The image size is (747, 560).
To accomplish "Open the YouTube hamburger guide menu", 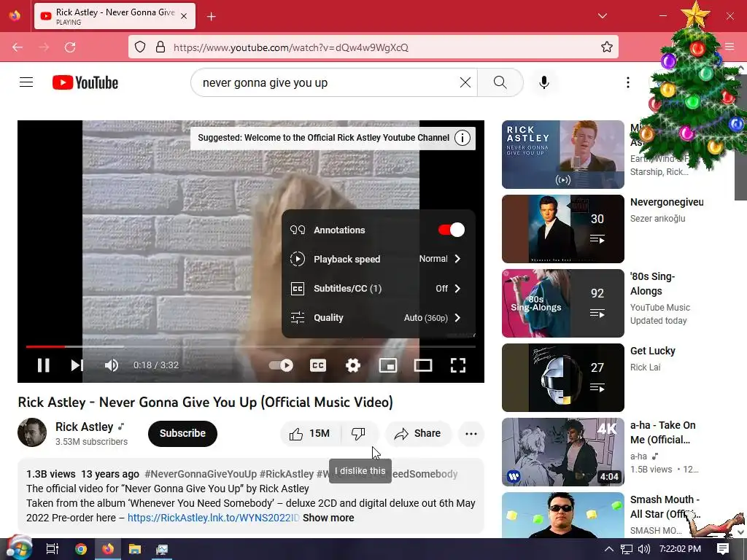I will 26,82.
